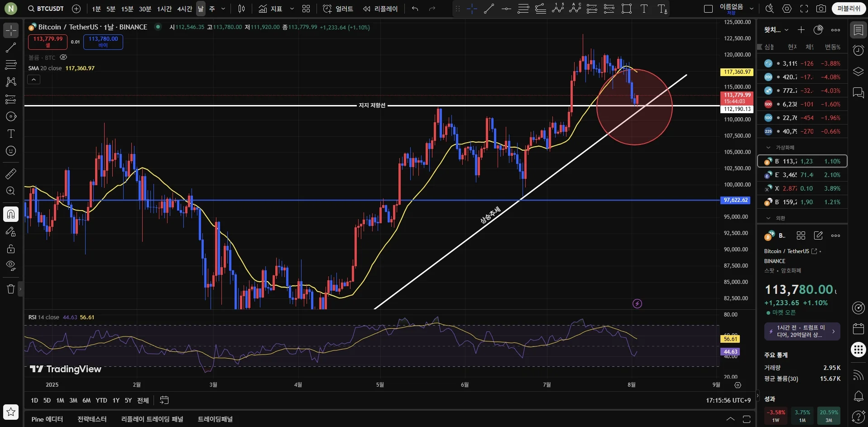Click the 얼러트 alert button
868x427 pixels.
pyautogui.click(x=338, y=9)
